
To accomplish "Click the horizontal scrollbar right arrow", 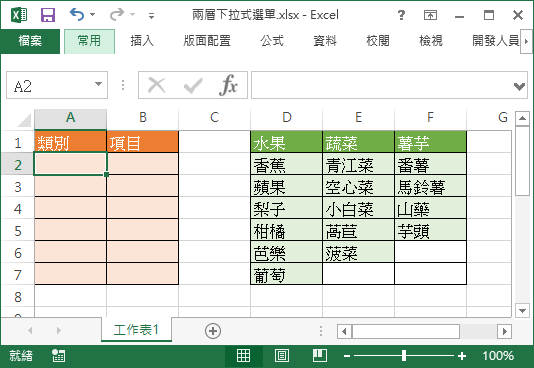I will 505,331.
